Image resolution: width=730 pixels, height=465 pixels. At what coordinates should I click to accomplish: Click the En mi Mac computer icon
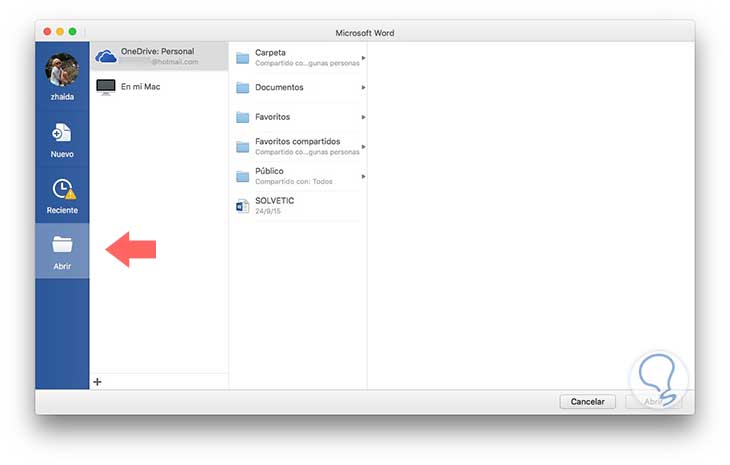[x=106, y=87]
